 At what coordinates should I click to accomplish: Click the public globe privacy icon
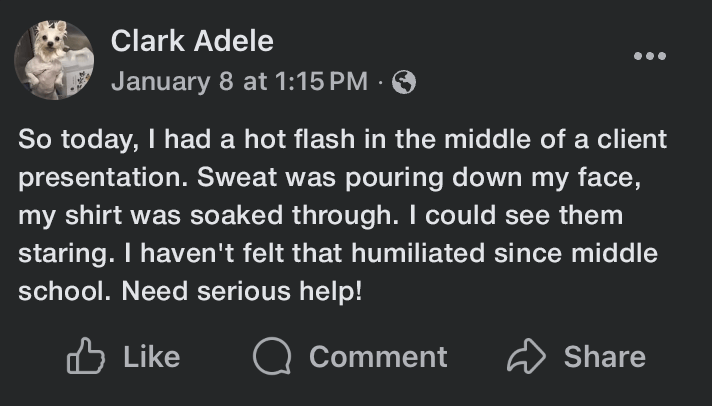[404, 82]
